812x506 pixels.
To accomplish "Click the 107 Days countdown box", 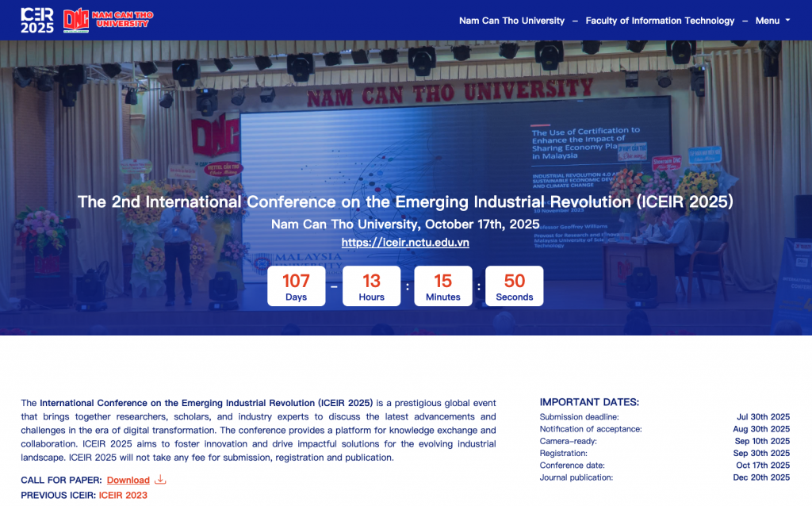I will (297, 286).
